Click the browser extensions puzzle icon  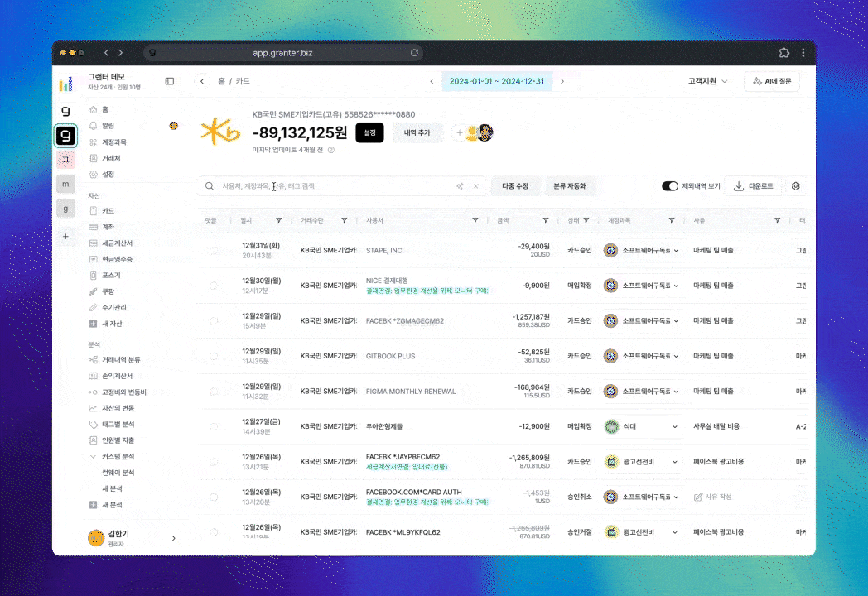784,53
